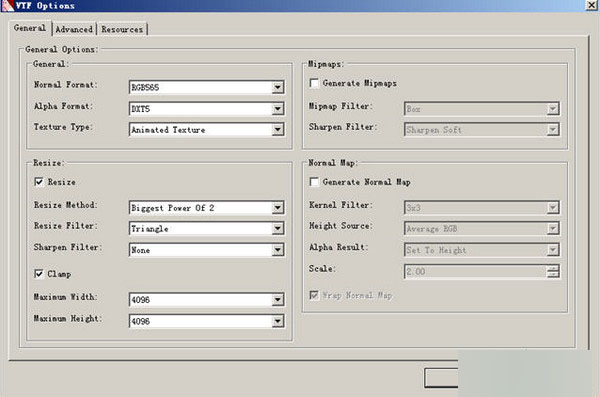Open the Maximum Width dropdown
The width and height of the screenshot is (600, 397).
point(207,300)
